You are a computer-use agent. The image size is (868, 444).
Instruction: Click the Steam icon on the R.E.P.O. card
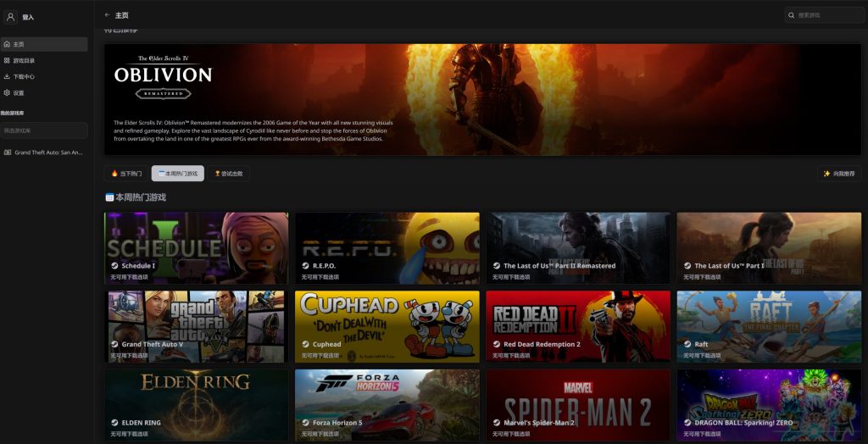coord(305,266)
